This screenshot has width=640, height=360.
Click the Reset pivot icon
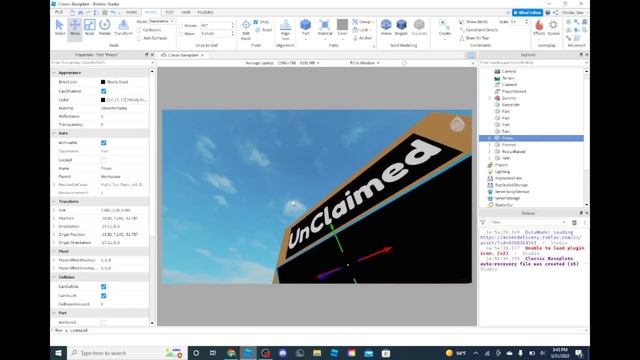pyautogui.click(x=258, y=30)
